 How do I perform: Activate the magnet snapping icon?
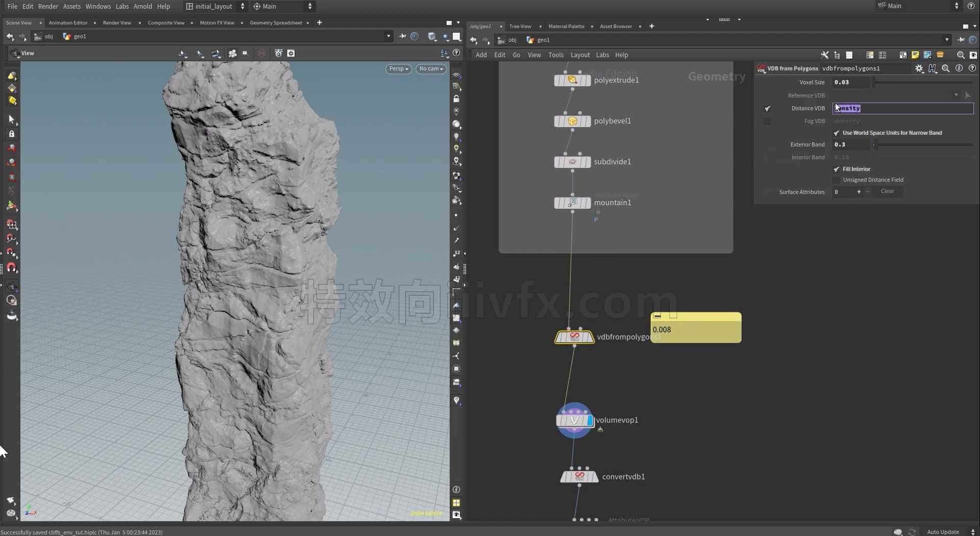pyautogui.click(x=11, y=267)
